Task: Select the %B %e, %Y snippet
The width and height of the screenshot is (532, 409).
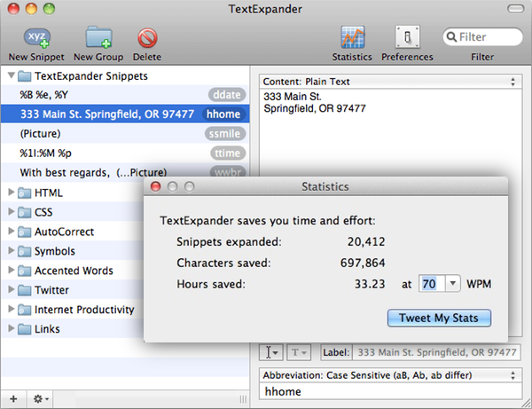Action: pyautogui.click(x=125, y=95)
